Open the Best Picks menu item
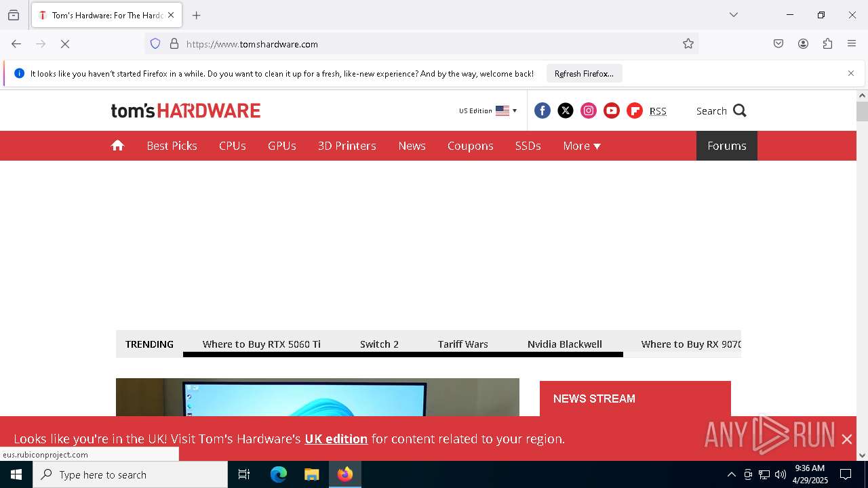Image resolution: width=868 pixels, height=488 pixels. [x=172, y=146]
